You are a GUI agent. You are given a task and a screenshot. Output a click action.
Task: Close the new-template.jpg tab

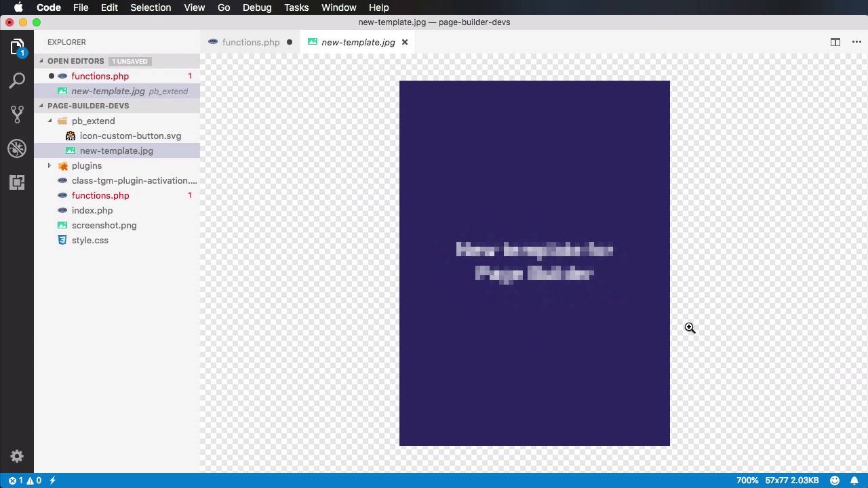405,42
